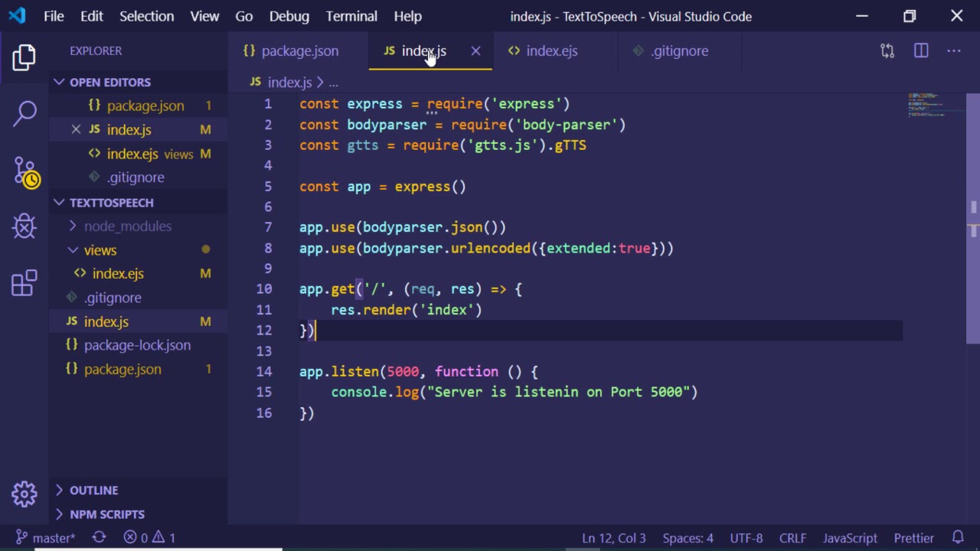Open the notifications bell in status bar
The image size is (980, 551).
click(958, 538)
